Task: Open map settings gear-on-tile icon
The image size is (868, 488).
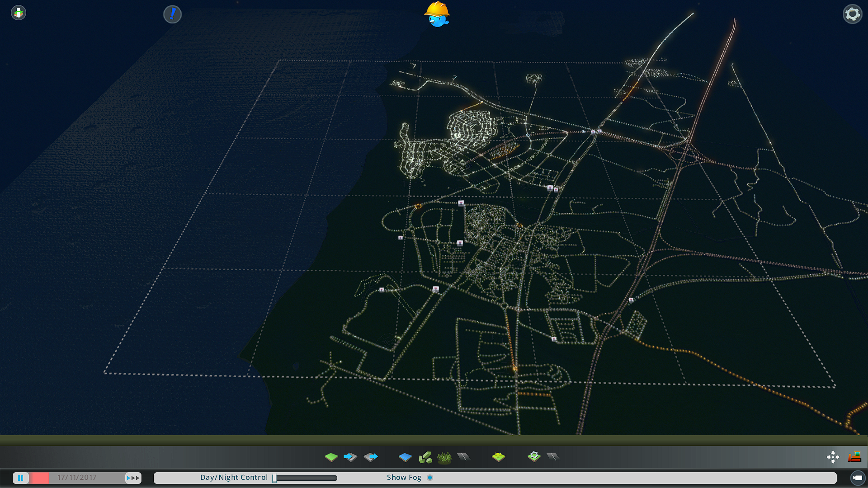Action: click(534, 457)
